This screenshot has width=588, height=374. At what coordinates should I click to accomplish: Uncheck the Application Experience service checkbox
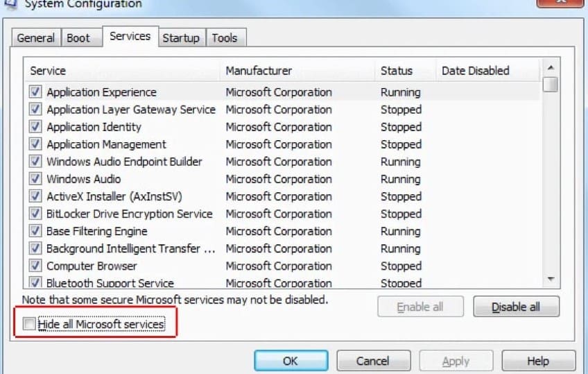(35, 92)
